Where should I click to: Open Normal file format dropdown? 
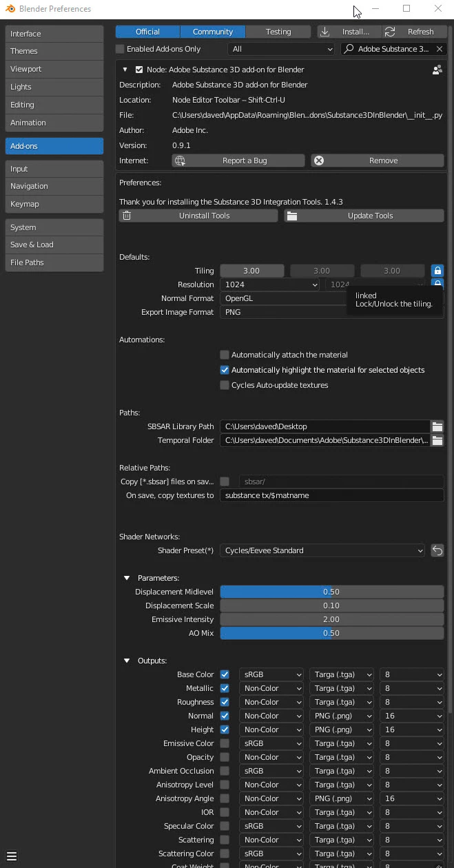(x=341, y=716)
